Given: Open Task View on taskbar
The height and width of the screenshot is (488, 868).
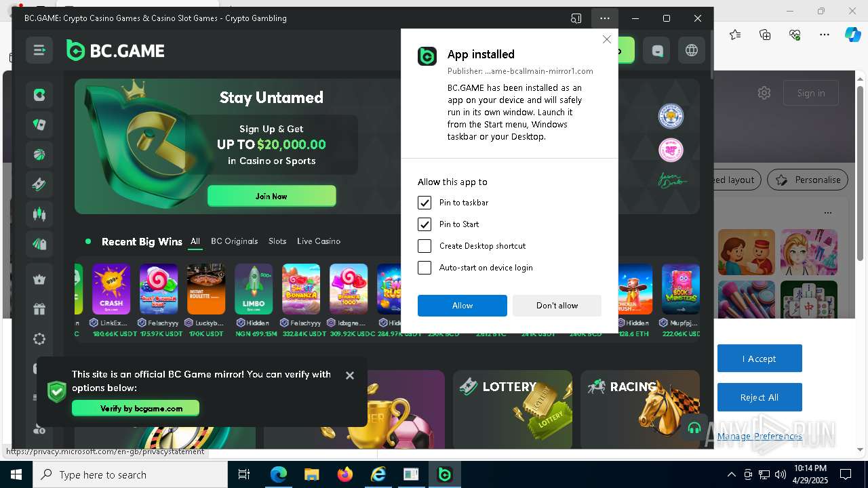Looking at the screenshot, I should point(244,474).
